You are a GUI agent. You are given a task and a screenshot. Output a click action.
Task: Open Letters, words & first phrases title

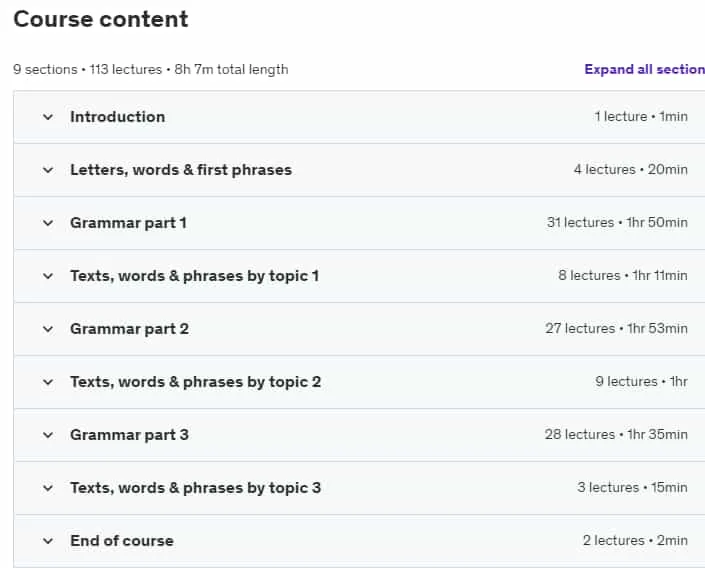point(181,170)
